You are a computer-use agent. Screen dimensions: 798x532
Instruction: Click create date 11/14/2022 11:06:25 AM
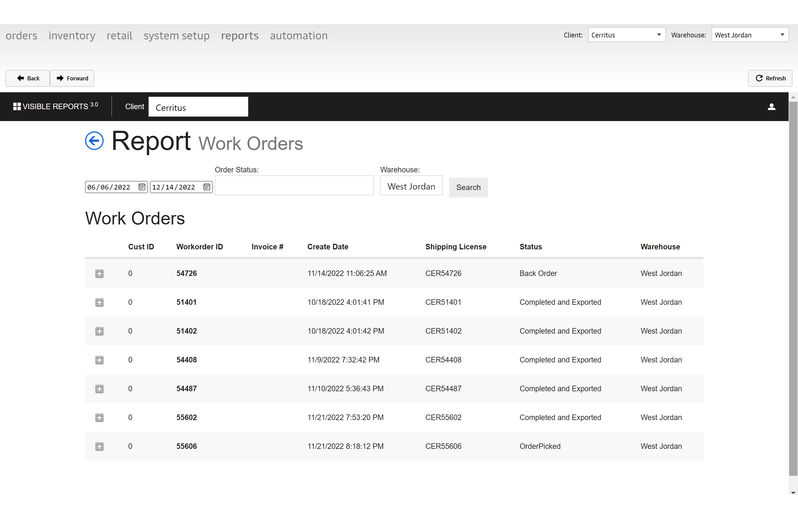coord(347,273)
